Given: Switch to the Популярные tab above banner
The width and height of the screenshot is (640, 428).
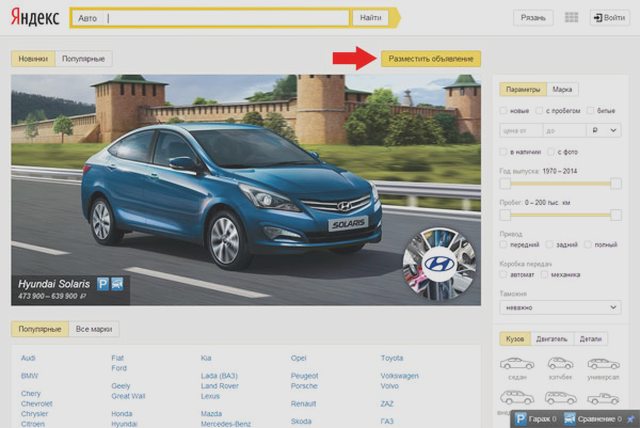Looking at the screenshot, I should click(83, 59).
